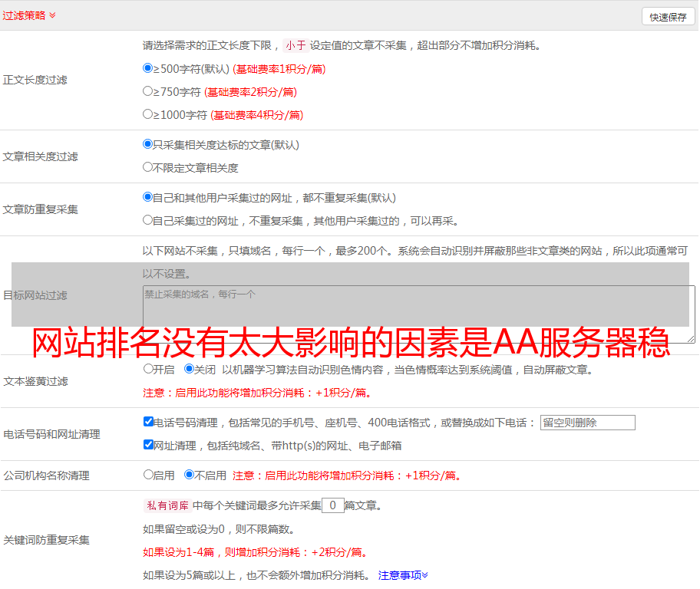Viewport: 700px width, 589px height.
Task: Choose 不限定文章相关度 option
Action: click(148, 167)
